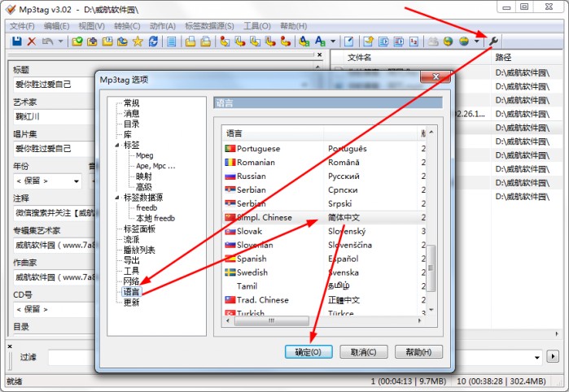The height and width of the screenshot is (392, 569).
Task: Click the Tag - Filename converter icon
Action: [x=225, y=41]
